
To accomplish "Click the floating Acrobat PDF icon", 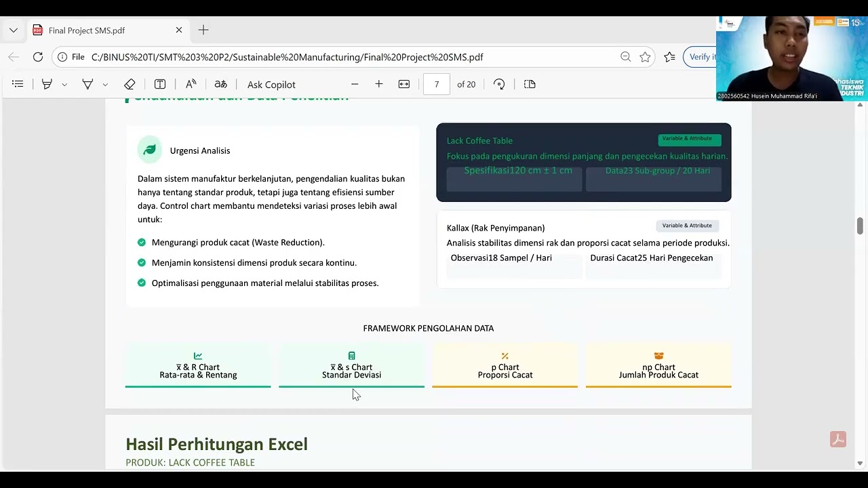I will pos(838,439).
